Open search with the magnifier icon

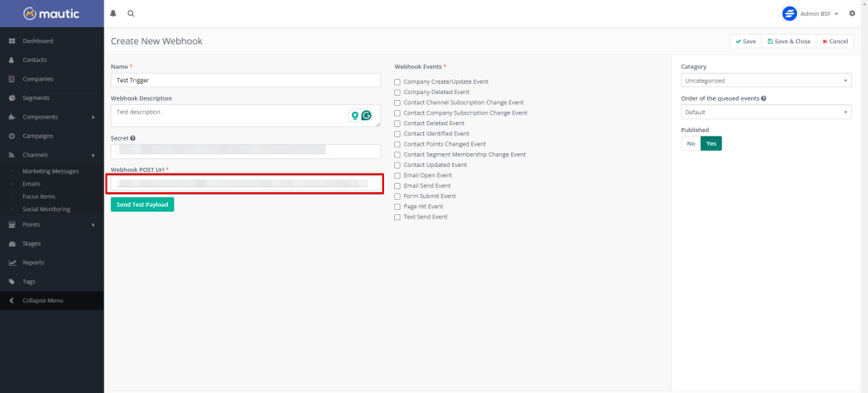pos(131,14)
